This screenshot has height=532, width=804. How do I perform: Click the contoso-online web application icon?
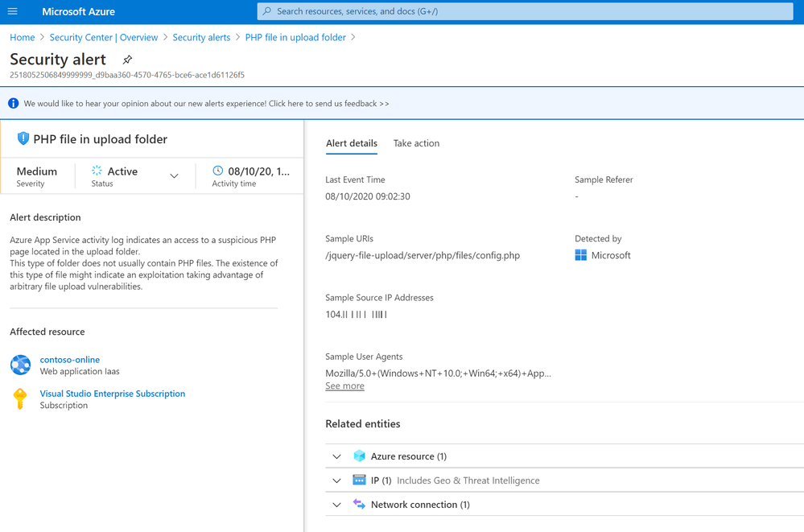point(20,365)
